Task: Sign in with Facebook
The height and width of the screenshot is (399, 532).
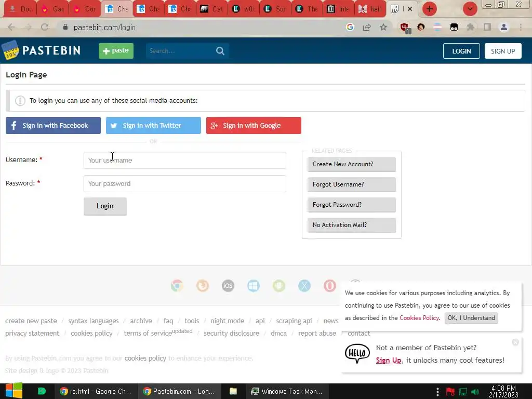Action: pyautogui.click(x=54, y=126)
